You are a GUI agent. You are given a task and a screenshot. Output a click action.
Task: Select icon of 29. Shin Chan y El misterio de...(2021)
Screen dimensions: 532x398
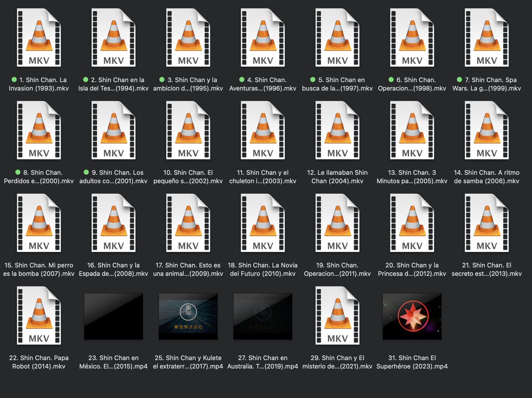tap(337, 315)
